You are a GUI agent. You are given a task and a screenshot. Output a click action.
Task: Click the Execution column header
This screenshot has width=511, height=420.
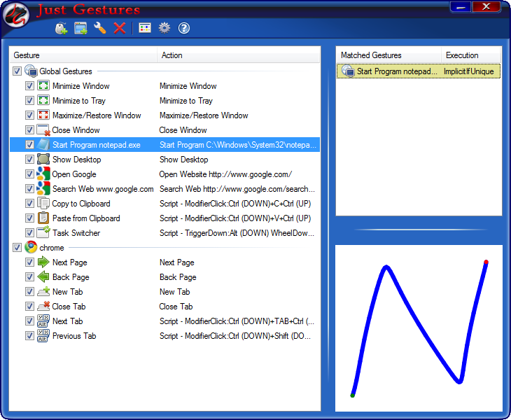[x=471, y=55]
